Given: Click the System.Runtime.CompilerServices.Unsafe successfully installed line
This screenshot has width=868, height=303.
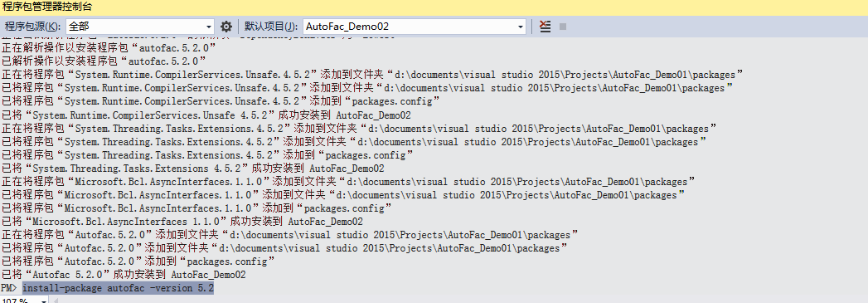Looking at the screenshot, I should pyautogui.click(x=206, y=115).
